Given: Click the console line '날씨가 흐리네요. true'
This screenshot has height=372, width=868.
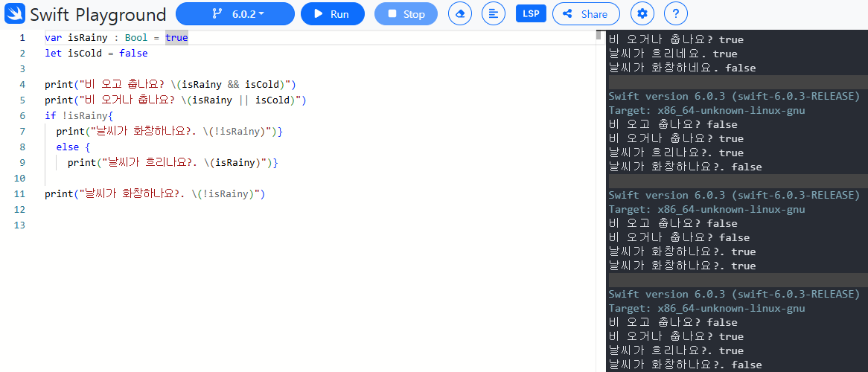Looking at the screenshot, I should [x=673, y=54].
